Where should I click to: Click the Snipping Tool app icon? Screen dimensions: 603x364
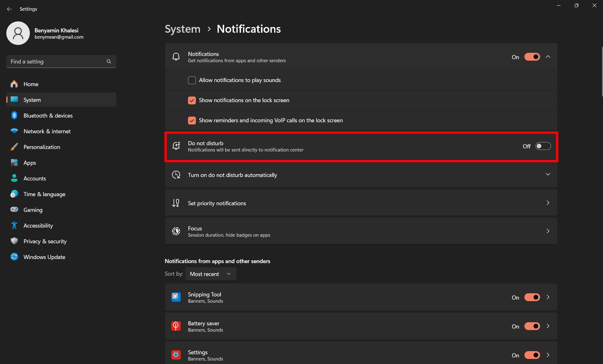[x=176, y=297]
